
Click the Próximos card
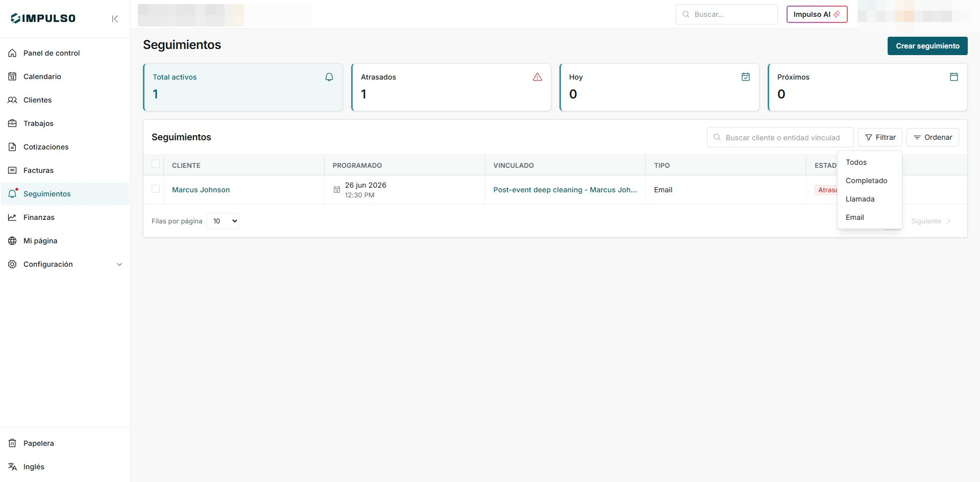coord(868,87)
